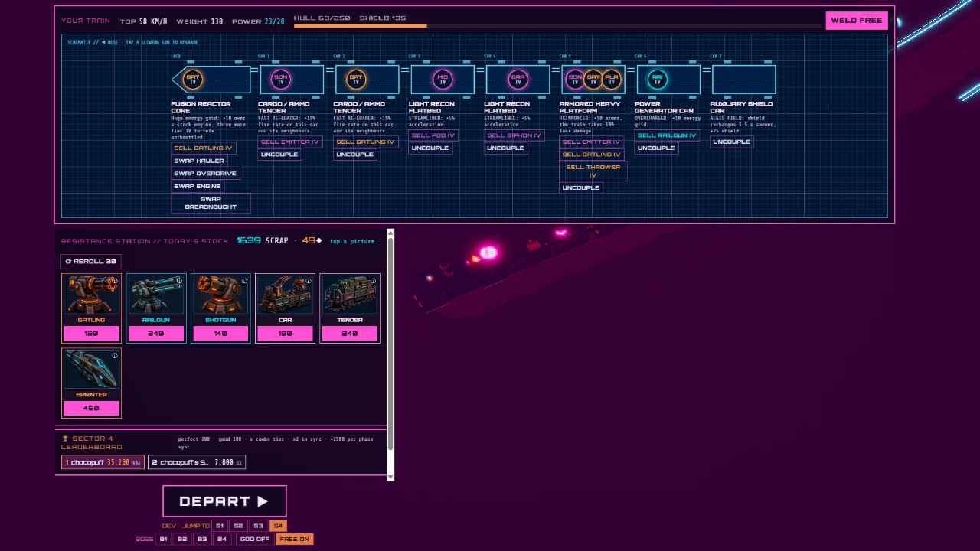Click the DEPART button
The height and width of the screenshot is (551, 980).
click(224, 501)
